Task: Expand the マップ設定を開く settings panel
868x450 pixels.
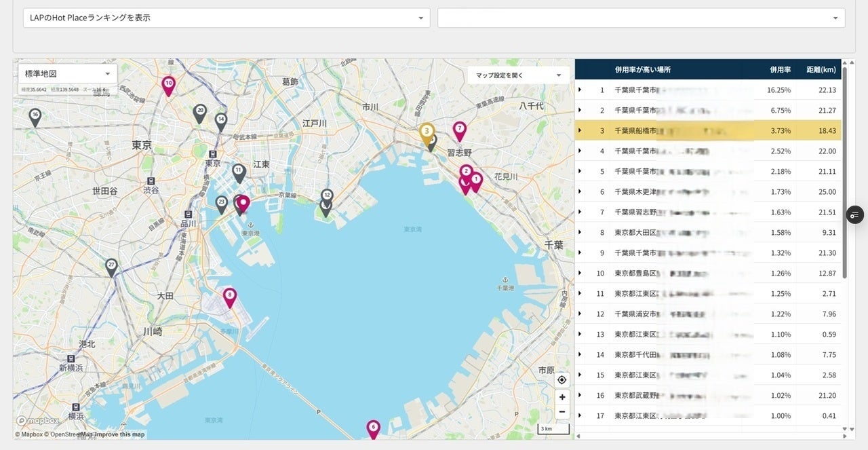Action: [519, 75]
